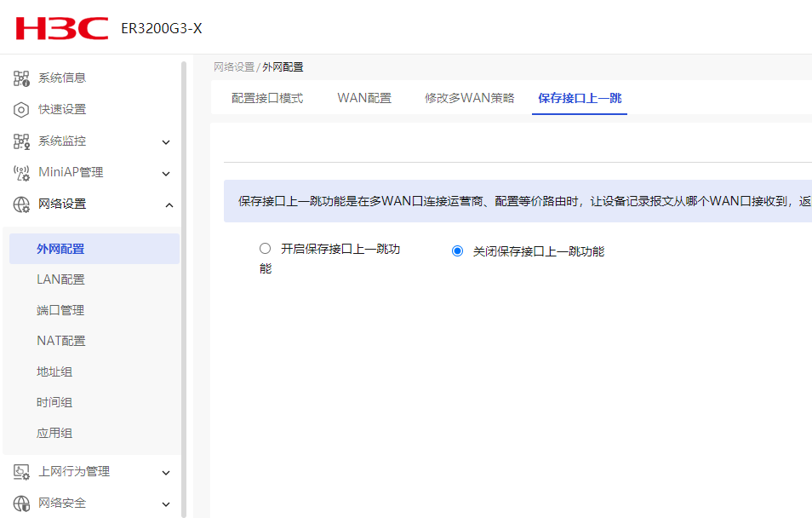The image size is (812, 518).
Task: Switch to the WAN配置 tab
Action: point(364,98)
